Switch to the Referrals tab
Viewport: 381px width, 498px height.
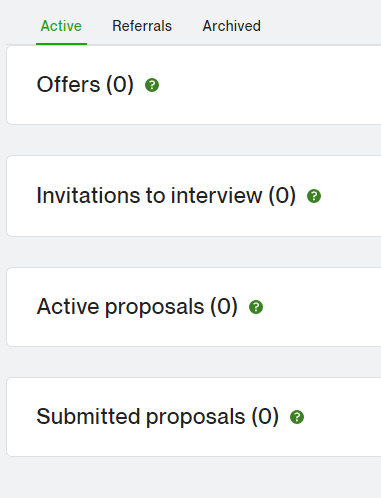click(x=142, y=26)
